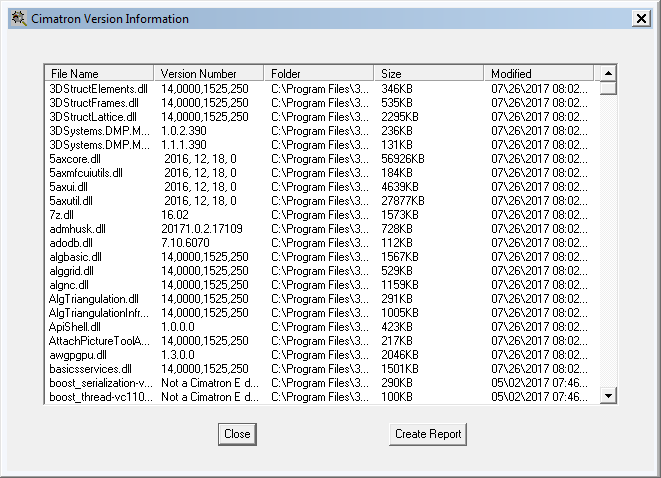The width and height of the screenshot is (661, 478).
Task: Click version number 1.0.2.390
Action: (x=184, y=131)
